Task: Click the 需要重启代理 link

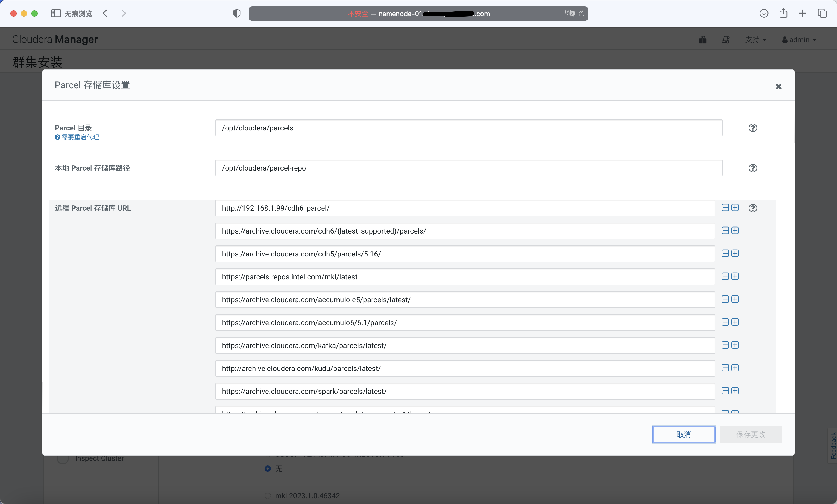Action: click(80, 137)
